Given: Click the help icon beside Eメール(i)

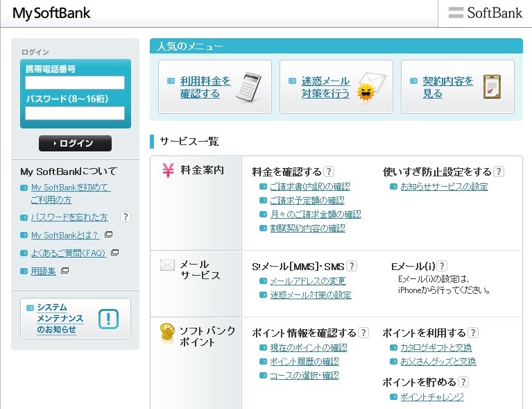Looking at the screenshot, I should (441, 266).
